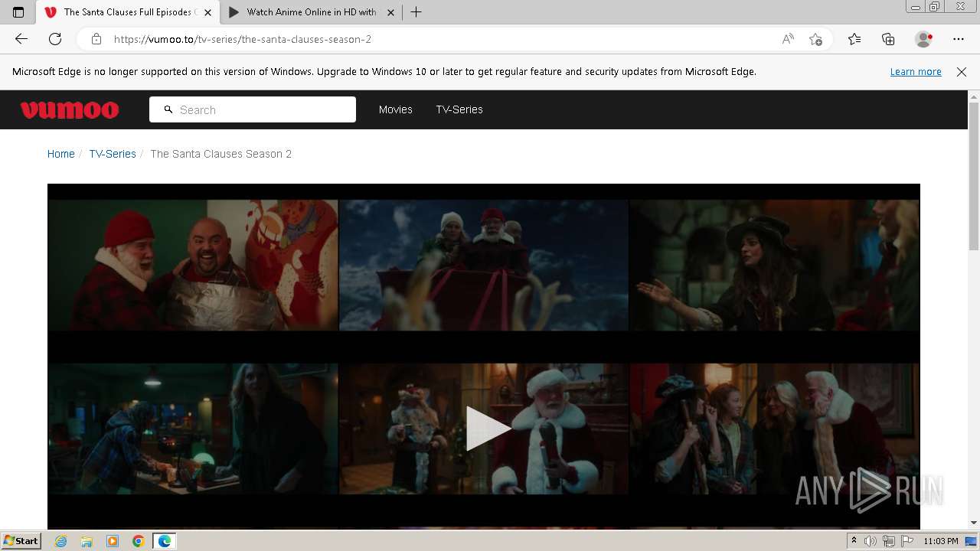Click the woman in black hat thumbnail
The image size is (980, 551).
tap(774, 265)
